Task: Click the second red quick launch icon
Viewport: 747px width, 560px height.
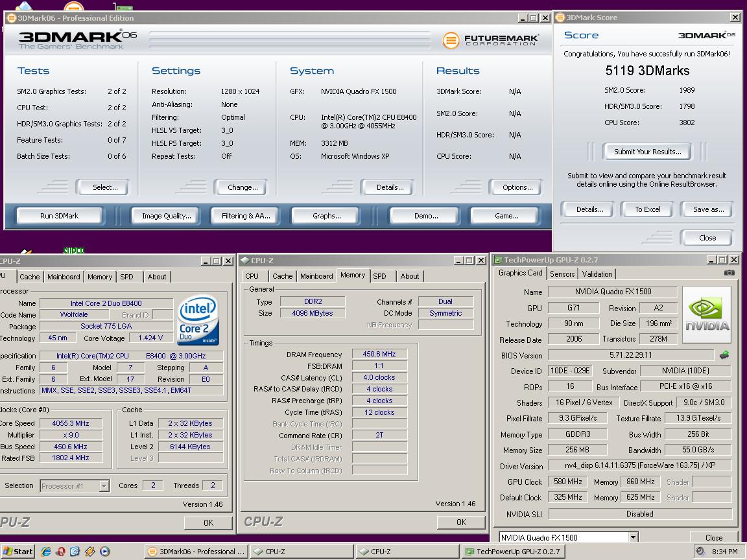Action: coord(60,552)
